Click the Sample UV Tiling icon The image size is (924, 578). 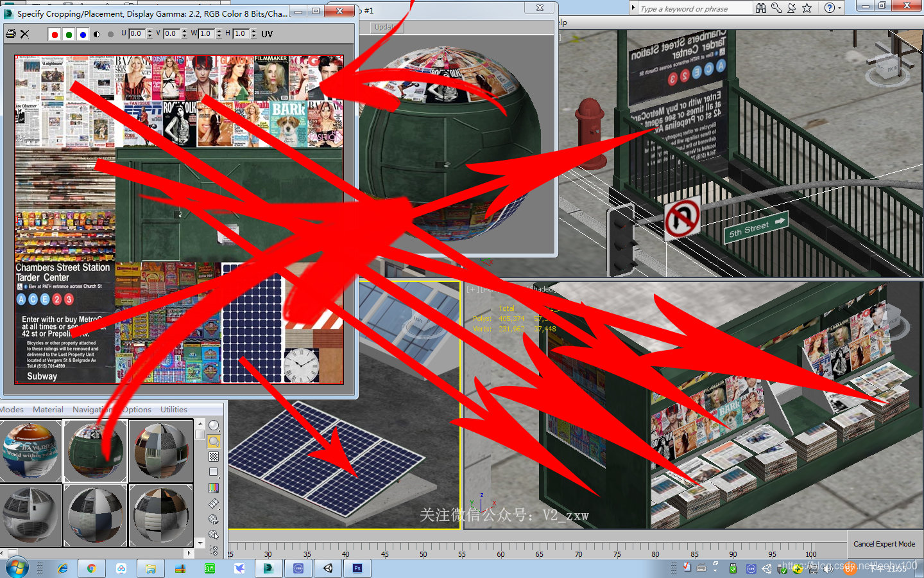(214, 472)
